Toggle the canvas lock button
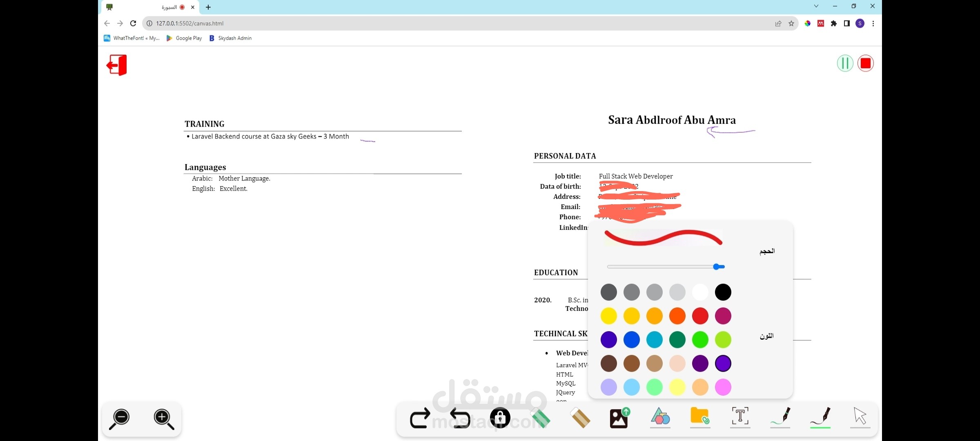 click(500, 417)
